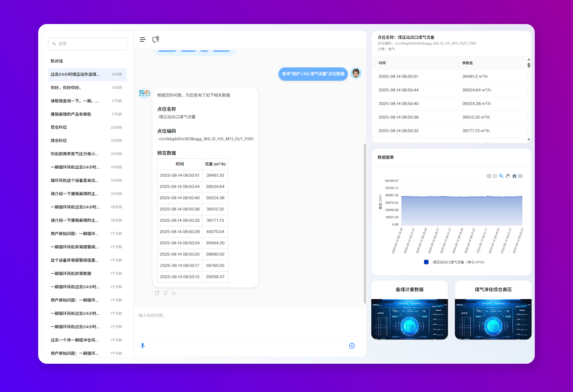Click the search input in the sidebar

click(87, 44)
